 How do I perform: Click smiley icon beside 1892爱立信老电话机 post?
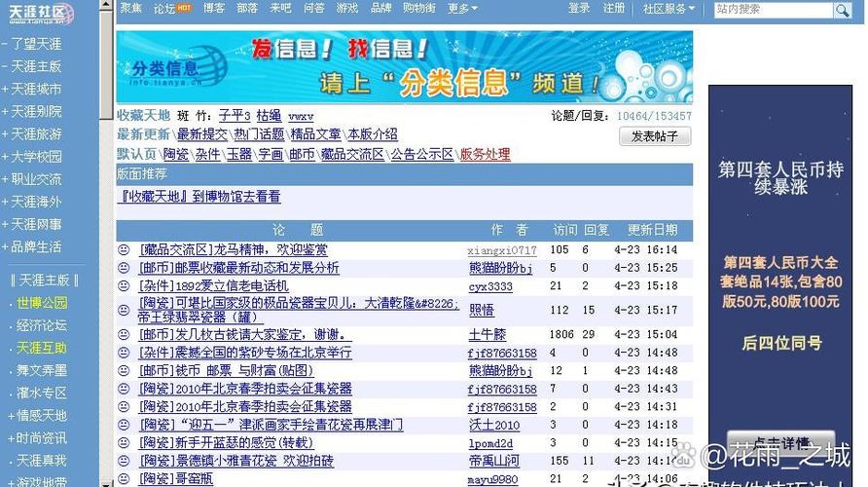(124, 286)
